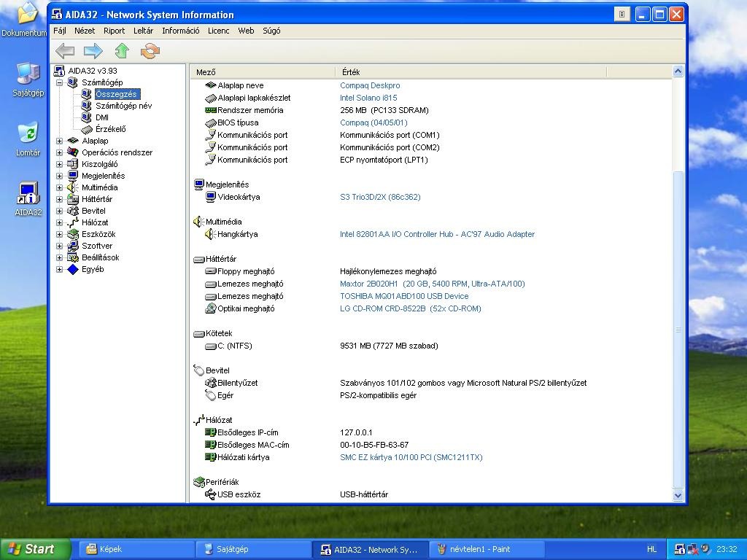747x560 pixels.
Task: Click the Forward arrow toolbar icon
Action: coord(93,51)
